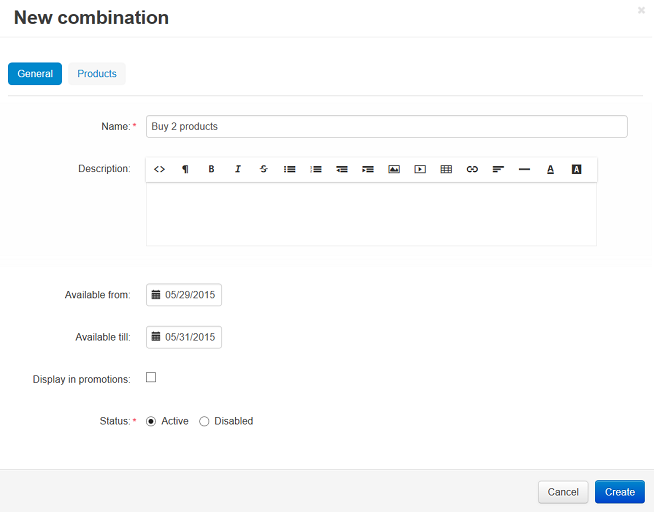Image resolution: width=654 pixels, height=512 pixels.
Task: Open Available till date 05/31/2015 field
Action: pos(184,337)
